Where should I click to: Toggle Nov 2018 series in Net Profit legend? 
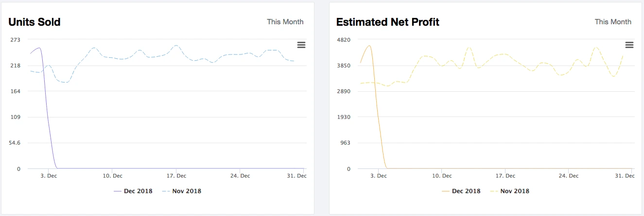pos(509,191)
